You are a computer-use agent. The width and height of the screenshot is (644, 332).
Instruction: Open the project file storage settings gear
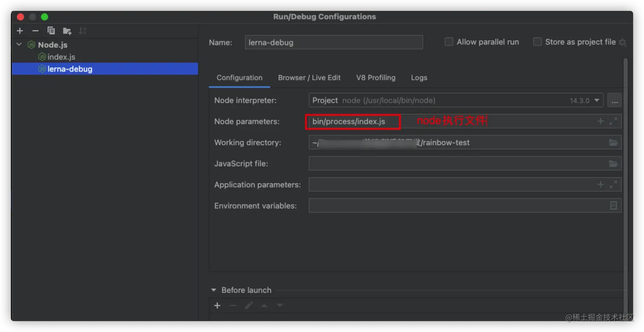click(622, 42)
